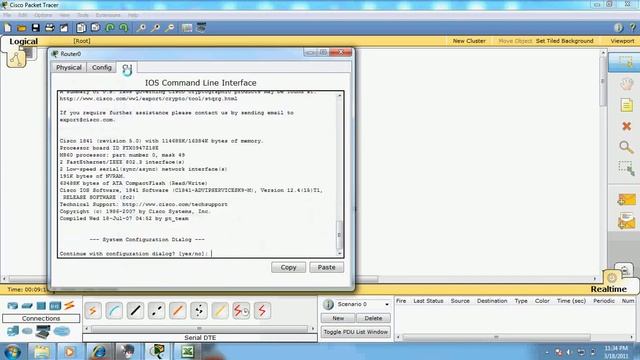Image resolution: width=640 pixels, height=360 pixels.
Task: Open the Custom Devices Dialog icon
Action: (201, 28)
